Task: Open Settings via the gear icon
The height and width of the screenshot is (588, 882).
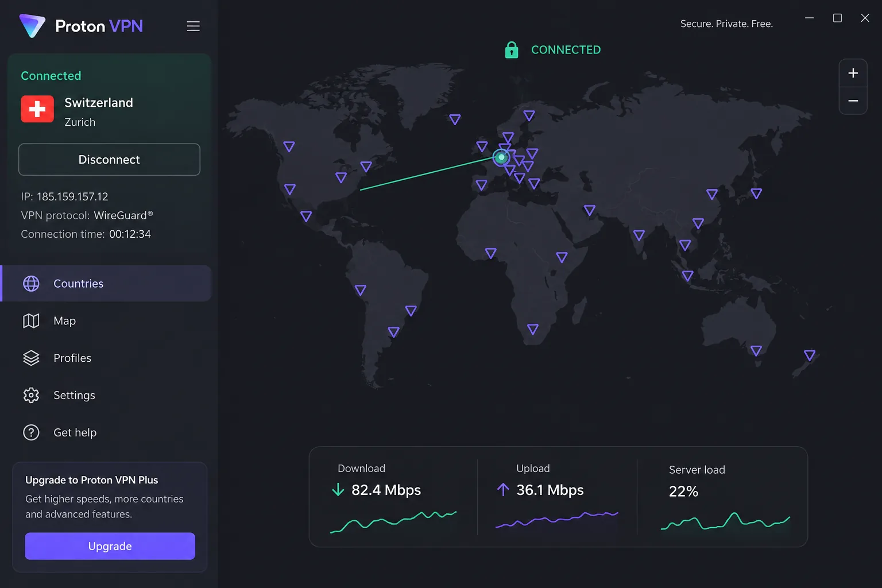Action: tap(31, 395)
